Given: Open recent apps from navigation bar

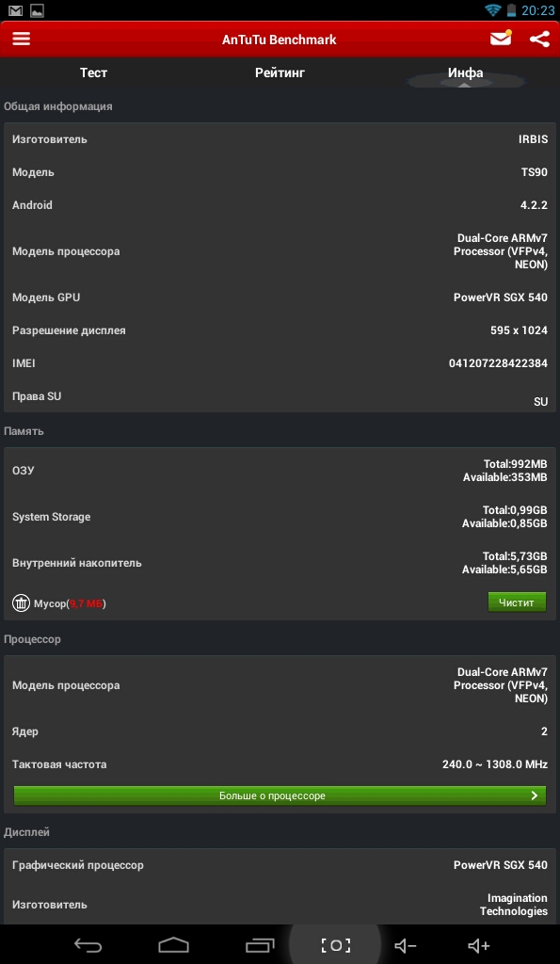Looking at the screenshot, I should [x=260, y=945].
